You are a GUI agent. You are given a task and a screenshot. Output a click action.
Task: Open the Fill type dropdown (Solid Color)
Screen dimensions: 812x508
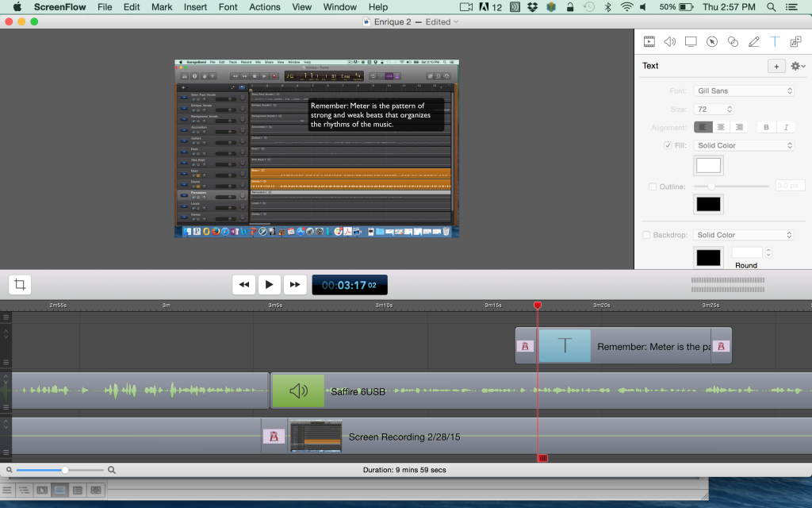(x=744, y=146)
